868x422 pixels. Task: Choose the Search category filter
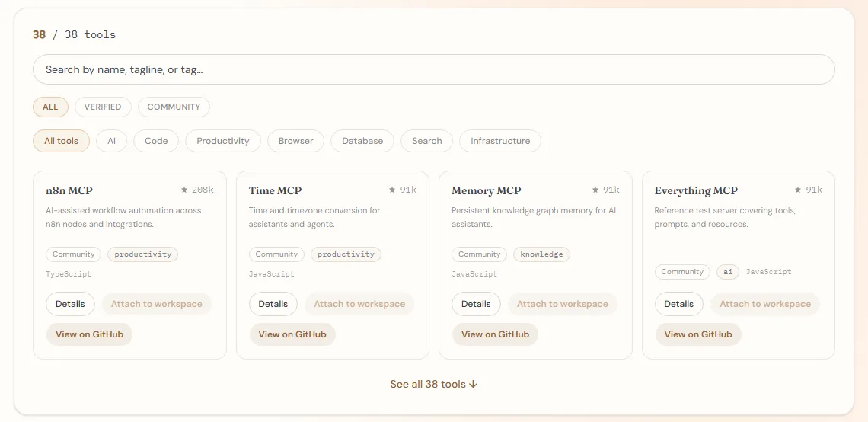tap(427, 141)
